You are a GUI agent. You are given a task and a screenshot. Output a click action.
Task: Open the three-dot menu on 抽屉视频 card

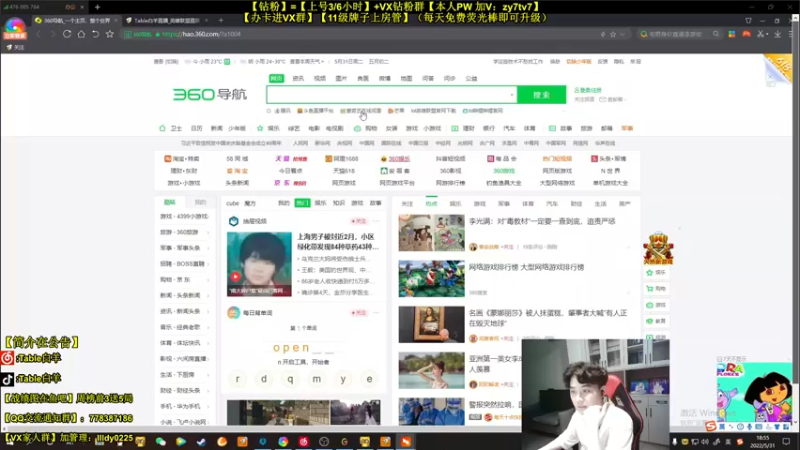click(376, 221)
